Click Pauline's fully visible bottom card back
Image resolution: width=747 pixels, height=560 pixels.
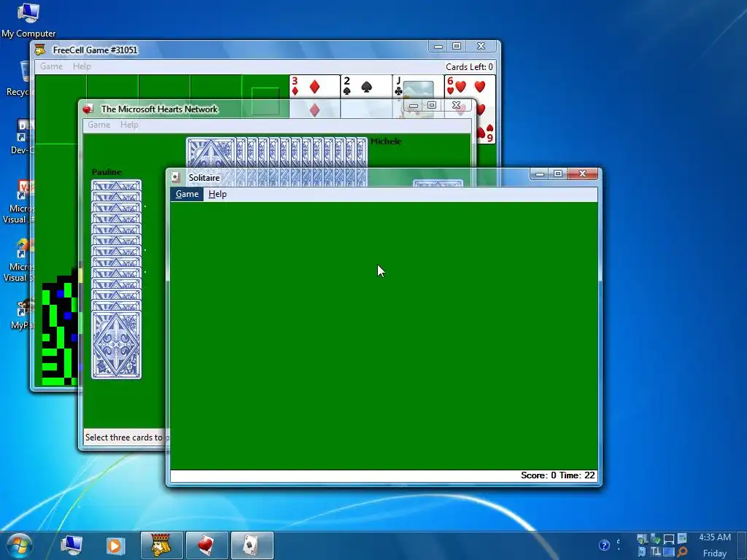pos(116,345)
